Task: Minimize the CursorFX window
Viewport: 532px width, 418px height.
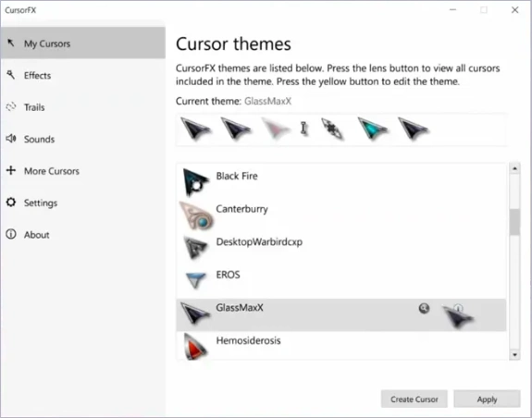Action: click(x=452, y=10)
